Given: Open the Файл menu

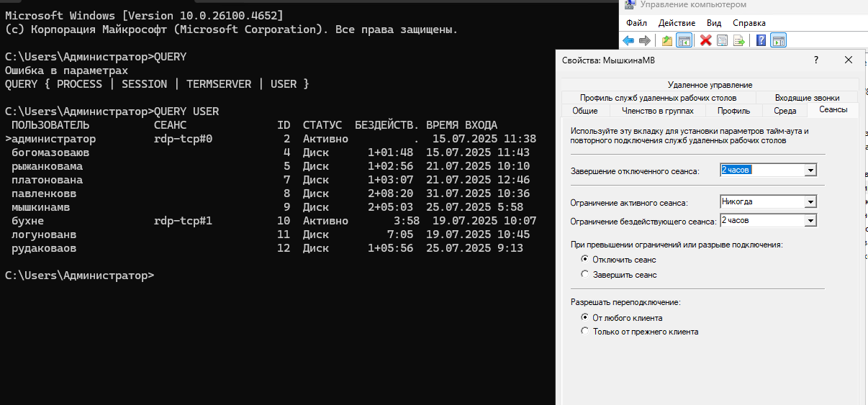Looking at the screenshot, I should tap(637, 23).
